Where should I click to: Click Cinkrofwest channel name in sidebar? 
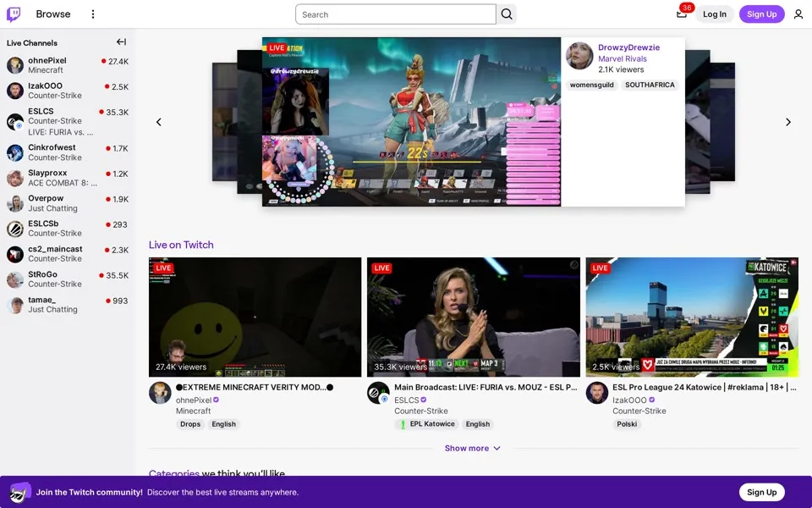tap(52, 147)
